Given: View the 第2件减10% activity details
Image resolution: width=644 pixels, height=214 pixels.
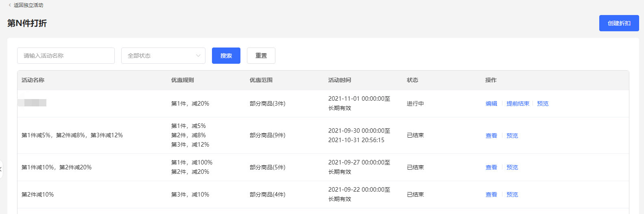Looking at the screenshot, I should 491,195.
